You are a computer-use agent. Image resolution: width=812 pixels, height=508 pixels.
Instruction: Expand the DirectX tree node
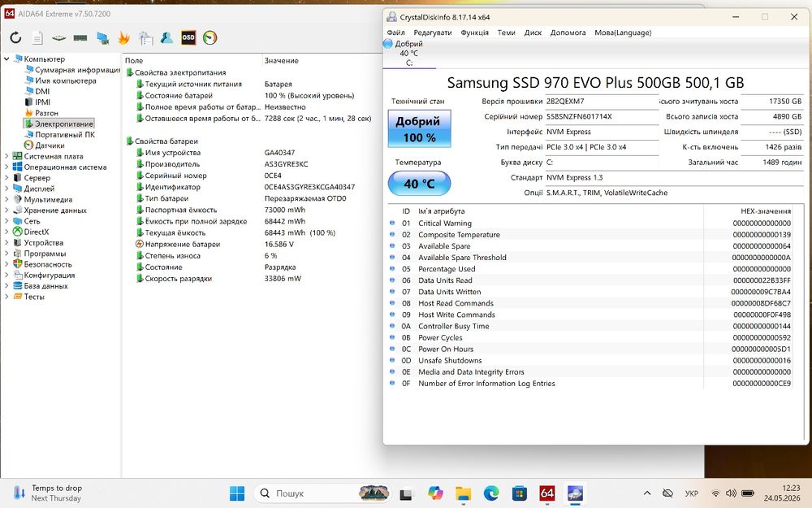(x=6, y=232)
